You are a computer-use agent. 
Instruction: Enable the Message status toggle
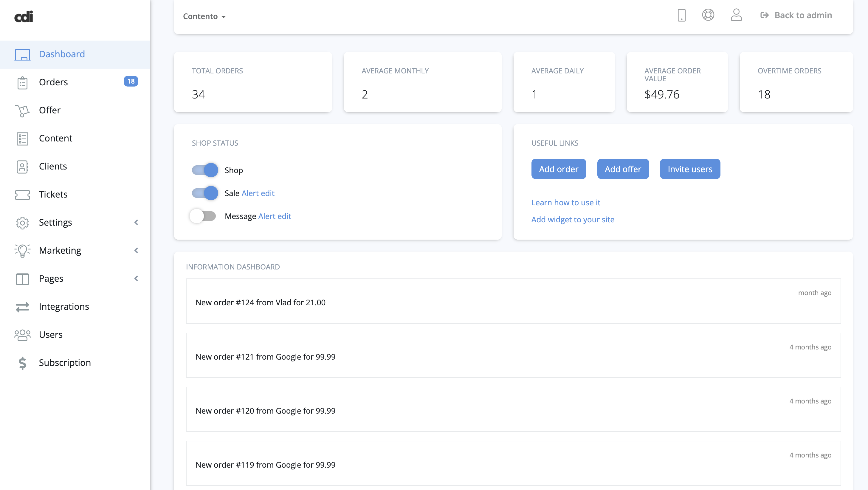click(x=203, y=216)
